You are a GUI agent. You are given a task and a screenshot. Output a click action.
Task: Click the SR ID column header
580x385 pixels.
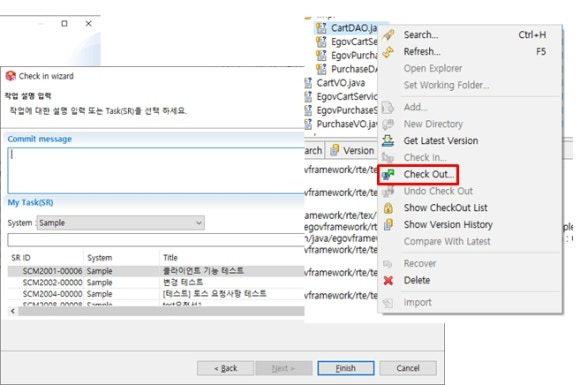coord(46,258)
